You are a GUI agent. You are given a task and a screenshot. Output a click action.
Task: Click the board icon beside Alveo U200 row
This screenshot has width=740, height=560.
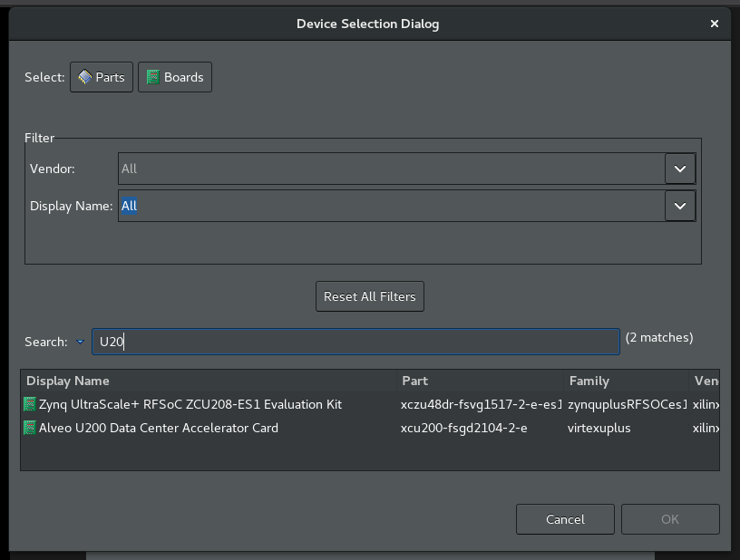[x=30, y=428]
